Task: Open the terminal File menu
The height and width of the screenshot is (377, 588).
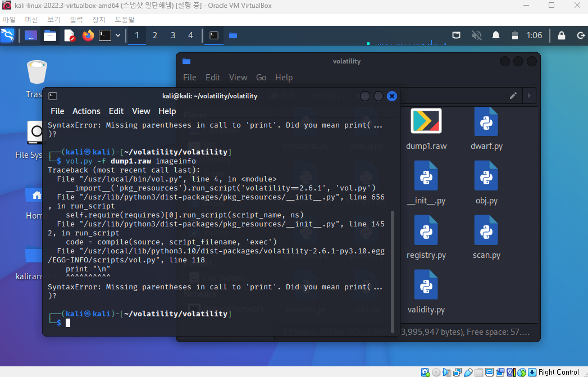Action: tap(57, 111)
